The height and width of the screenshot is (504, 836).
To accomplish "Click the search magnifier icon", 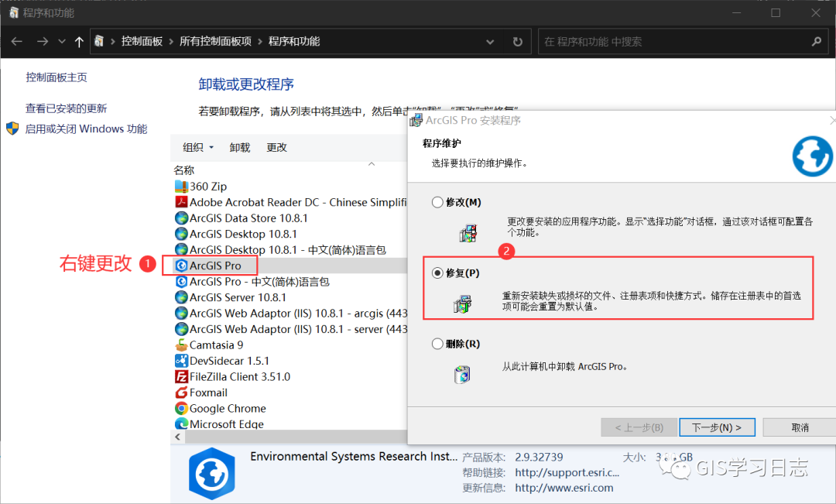I will pos(817,42).
